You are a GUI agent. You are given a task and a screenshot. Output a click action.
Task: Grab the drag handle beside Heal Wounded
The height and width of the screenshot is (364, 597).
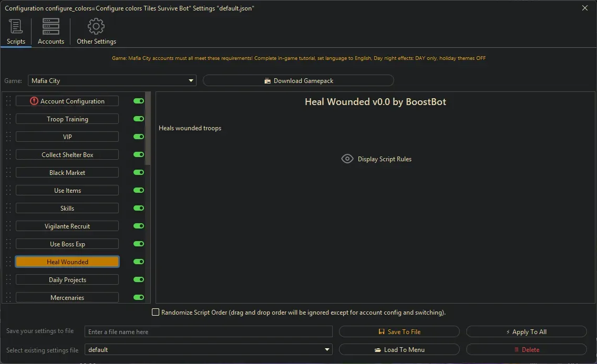pos(8,262)
